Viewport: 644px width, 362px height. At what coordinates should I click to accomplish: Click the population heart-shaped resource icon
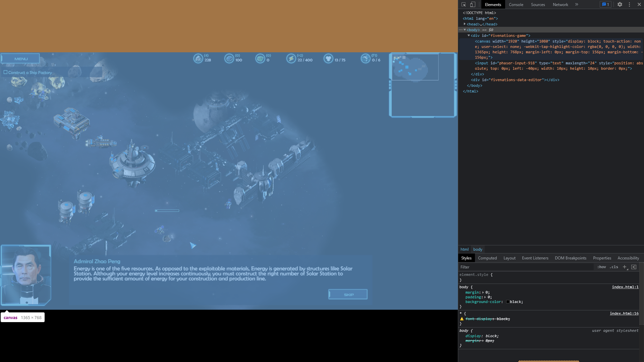pyautogui.click(x=328, y=59)
